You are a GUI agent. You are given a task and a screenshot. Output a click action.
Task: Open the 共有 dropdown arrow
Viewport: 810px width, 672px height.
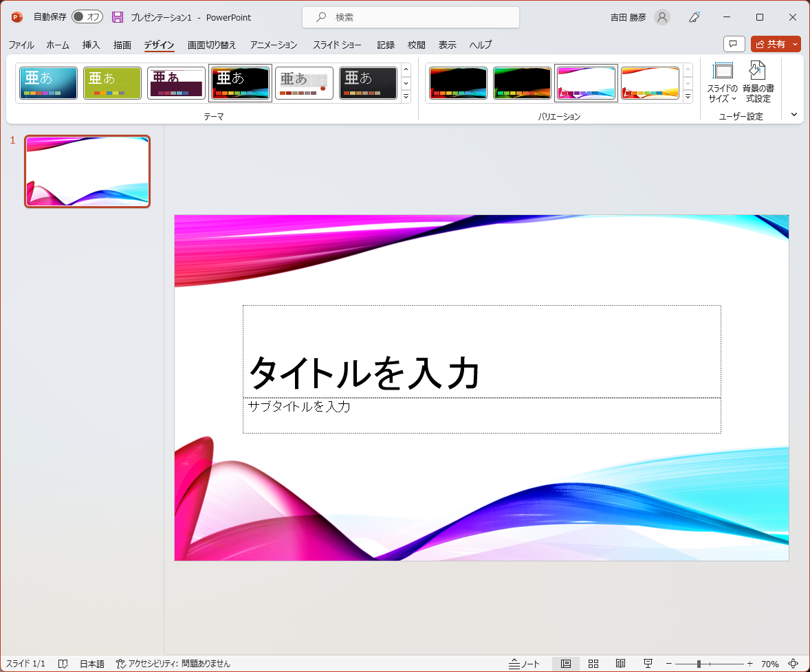[796, 44]
